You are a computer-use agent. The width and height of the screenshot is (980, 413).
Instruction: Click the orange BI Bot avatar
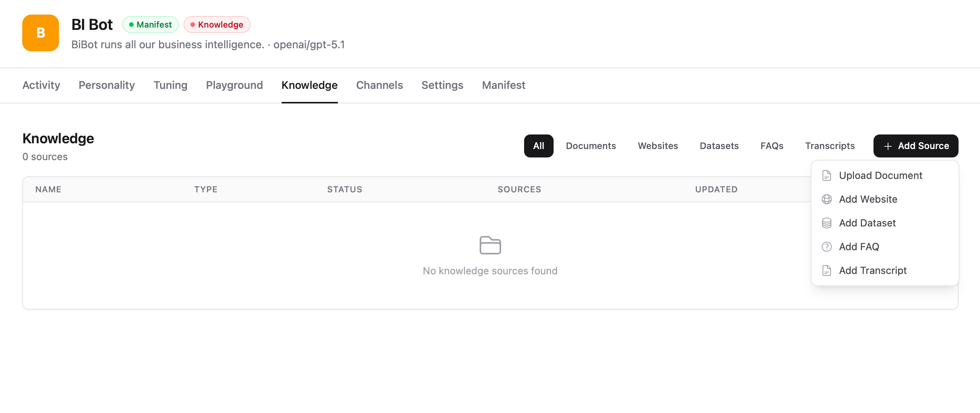point(40,33)
